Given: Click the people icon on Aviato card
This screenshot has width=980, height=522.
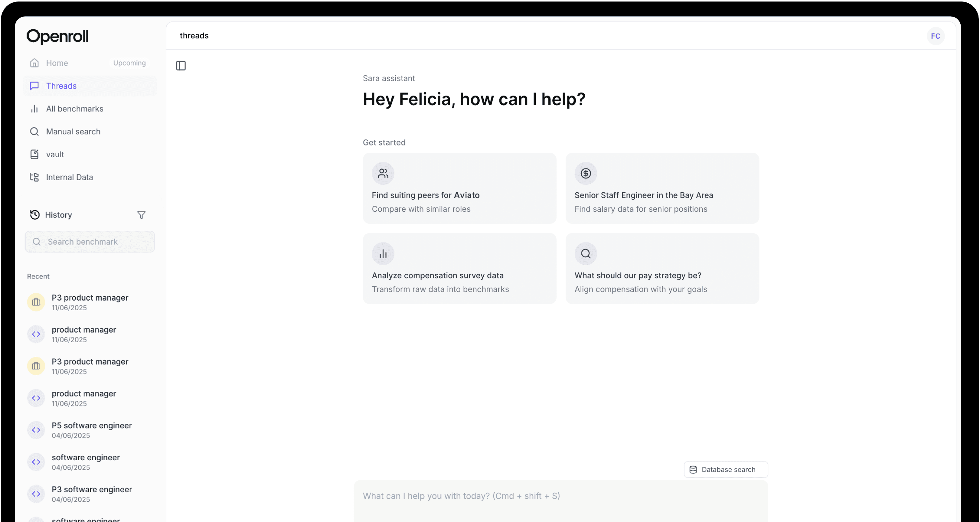Looking at the screenshot, I should point(383,174).
